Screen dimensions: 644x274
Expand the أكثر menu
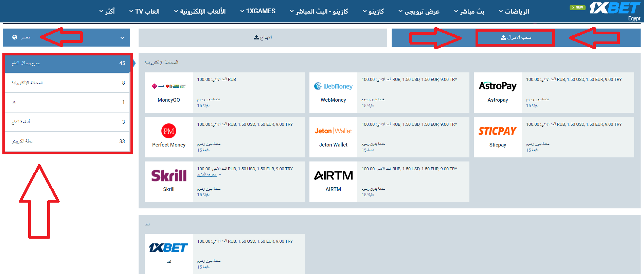107,11
